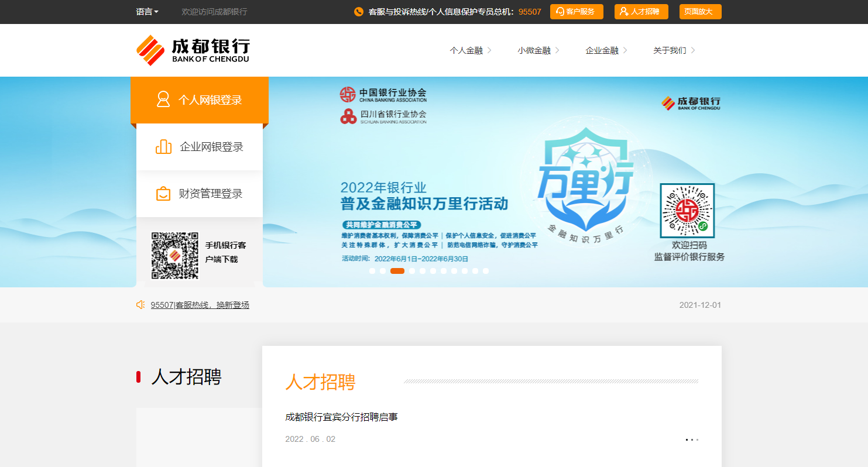Click the bag icon for 财资管理登录
Image resolution: width=868 pixels, height=467 pixels.
163,194
